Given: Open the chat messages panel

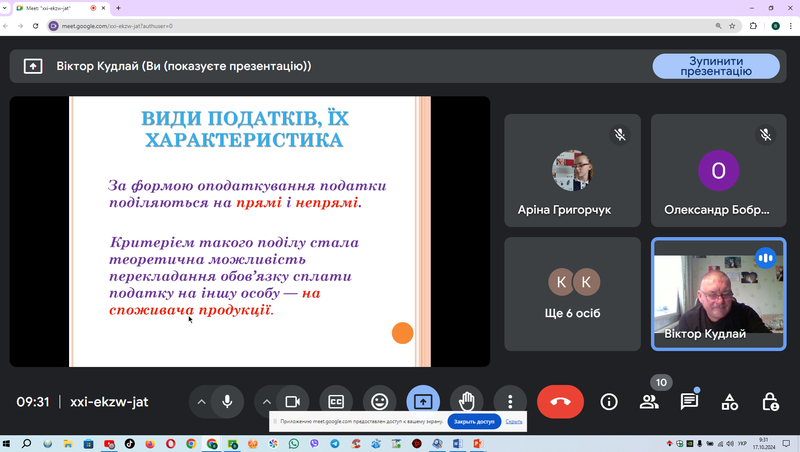Looking at the screenshot, I should click(x=689, y=402).
